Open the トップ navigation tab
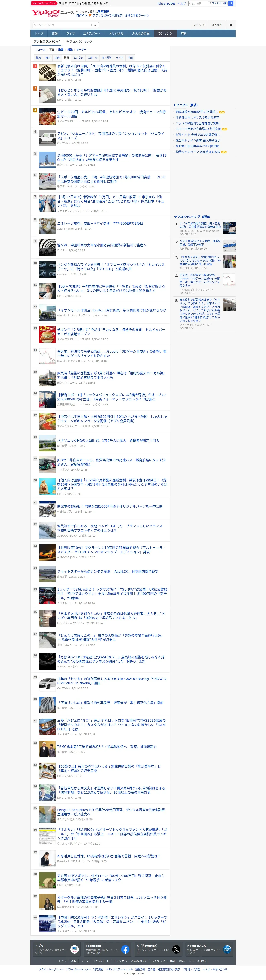The width and height of the screenshot is (266, 980). click(39, 34)
